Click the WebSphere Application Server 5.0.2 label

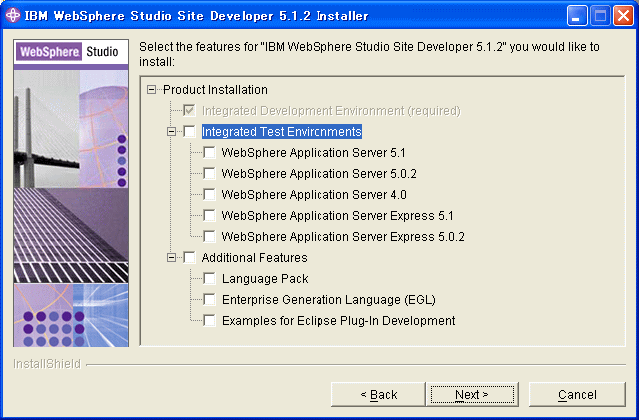pos(319,174)
